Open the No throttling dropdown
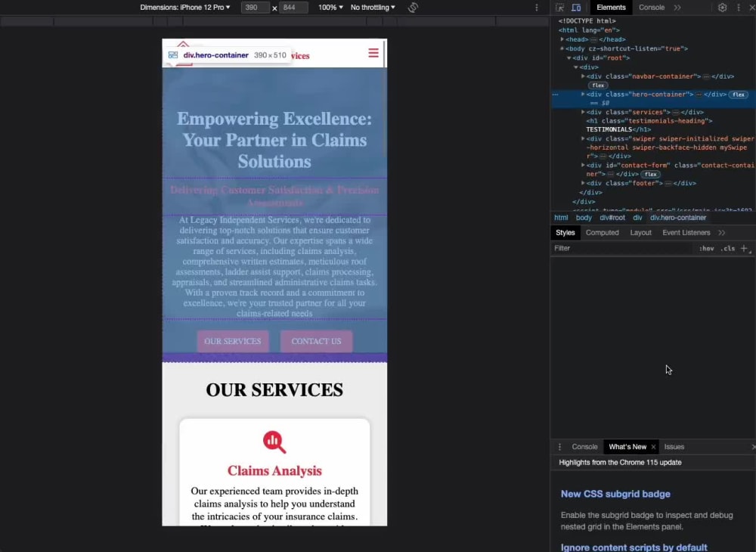Image resolution: width=756 pixels, height=552 pixels. click(373, 8)
